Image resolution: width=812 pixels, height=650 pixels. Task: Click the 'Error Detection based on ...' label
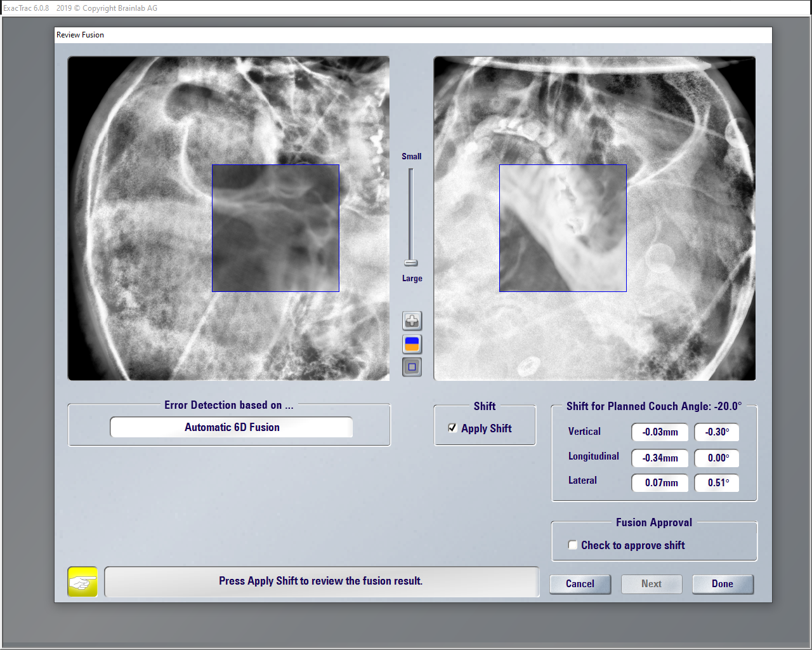click(229, 405)
